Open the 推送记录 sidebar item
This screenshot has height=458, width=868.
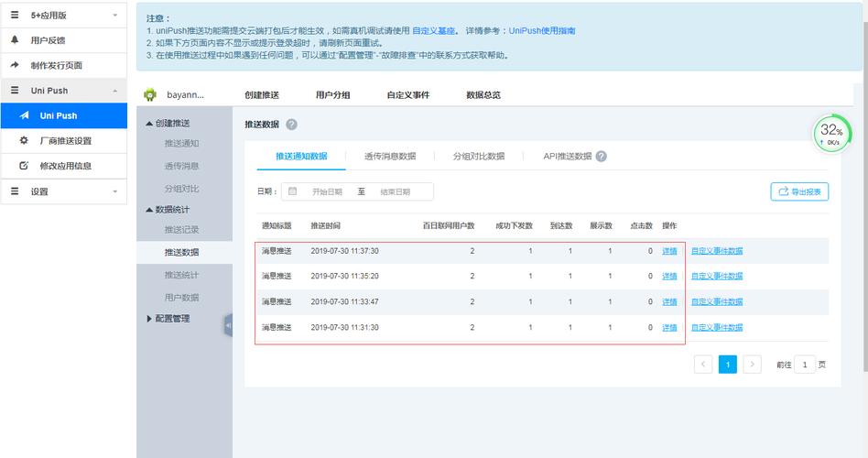click(181, 230)
